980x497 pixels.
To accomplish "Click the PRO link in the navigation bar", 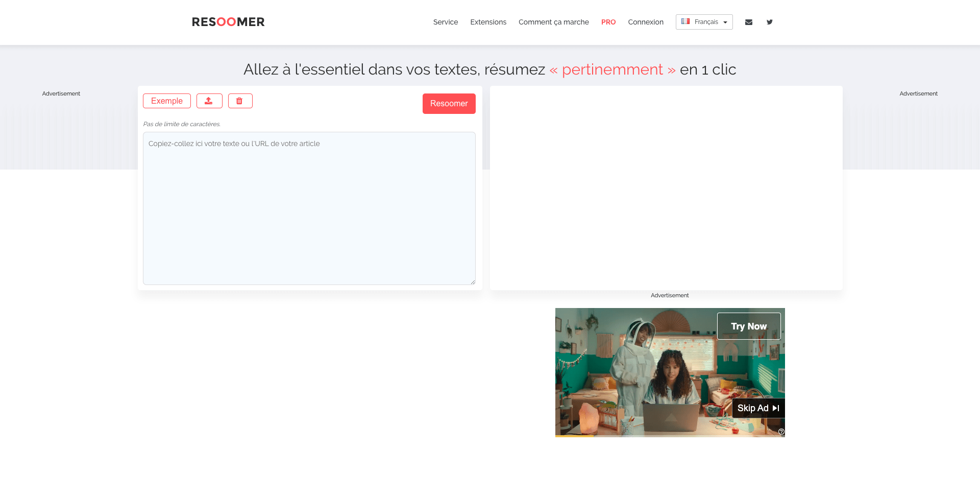I will pos(608,22).
